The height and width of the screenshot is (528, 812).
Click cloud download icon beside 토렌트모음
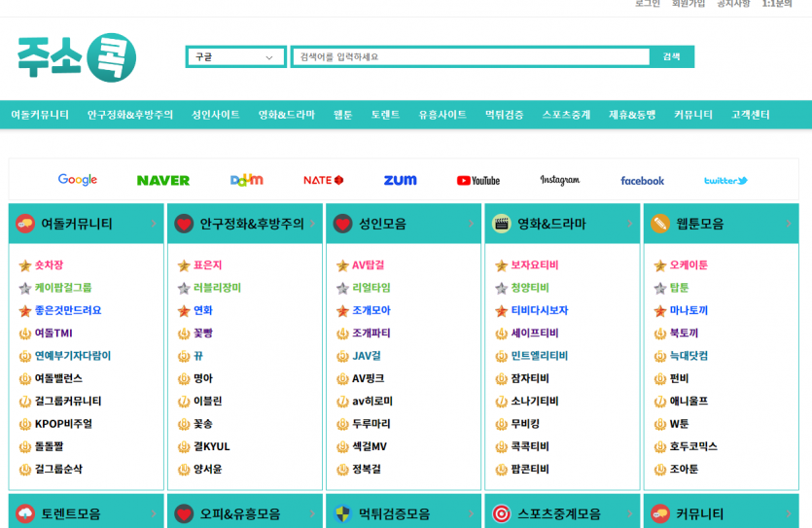25,513
